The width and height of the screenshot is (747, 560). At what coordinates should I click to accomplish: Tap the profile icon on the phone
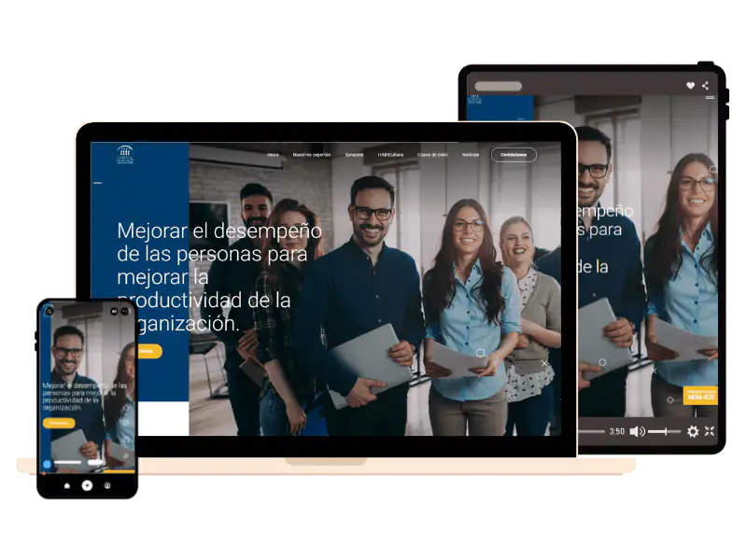coord(107,485)
